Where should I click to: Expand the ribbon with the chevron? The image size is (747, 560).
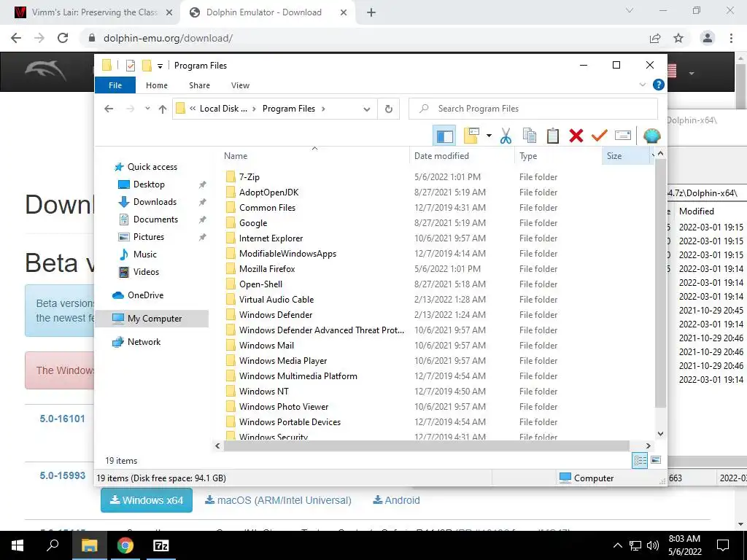point(642,85)
